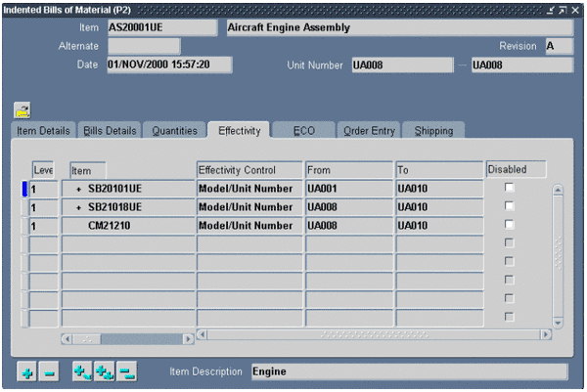Viewport: 587px width, 392px height.
Task: Click the Item field AS20001UE
Action: (x=162, y=27)
